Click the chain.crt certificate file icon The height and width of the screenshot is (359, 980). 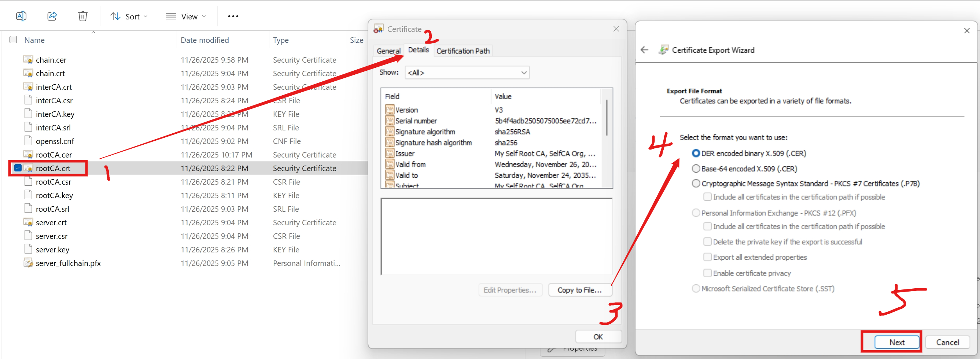point(28,73)
